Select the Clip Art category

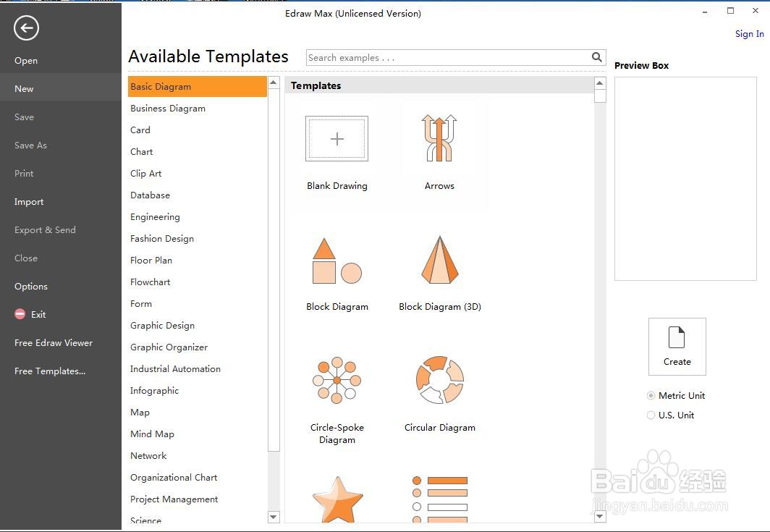coord(198,174)
